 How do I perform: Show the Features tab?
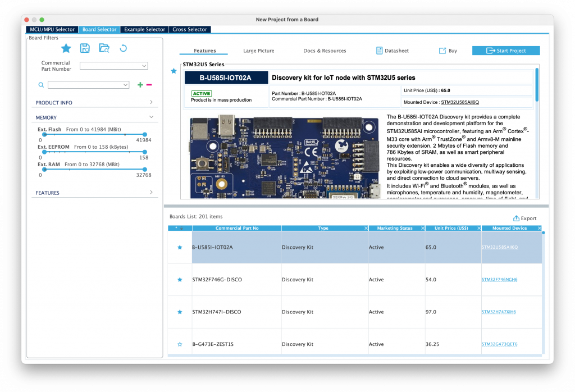204,51
